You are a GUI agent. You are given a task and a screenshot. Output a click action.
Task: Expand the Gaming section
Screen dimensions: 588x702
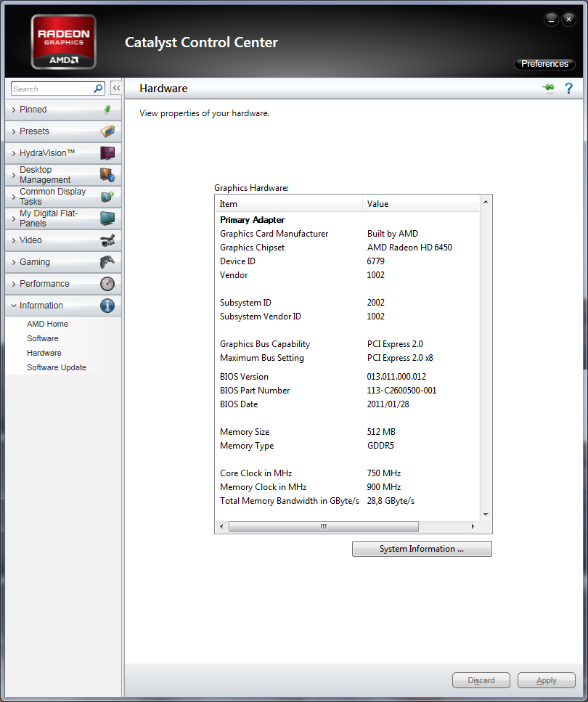tap(62, 262)
